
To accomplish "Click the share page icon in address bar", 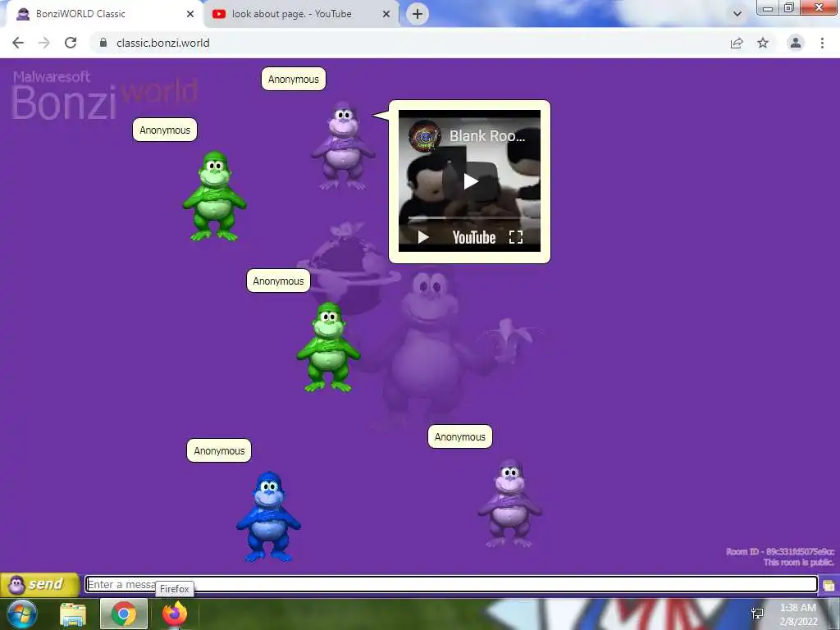I will click(x=737, y=43).
